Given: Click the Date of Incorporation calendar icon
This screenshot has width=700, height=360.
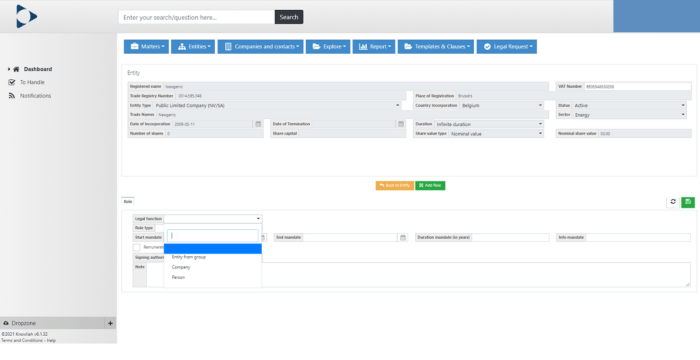Looking at the screenshot, I should [x=258, y=124].
